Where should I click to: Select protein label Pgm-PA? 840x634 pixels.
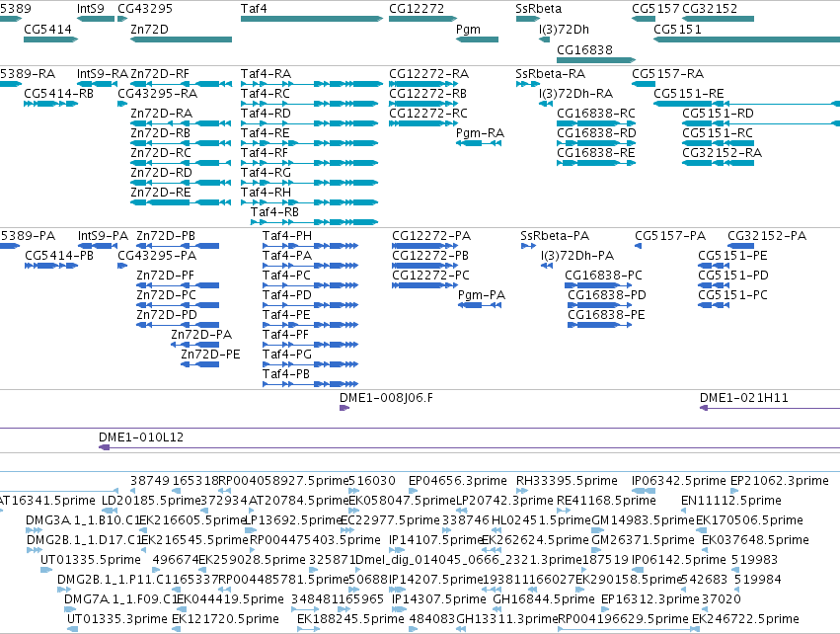482,295
